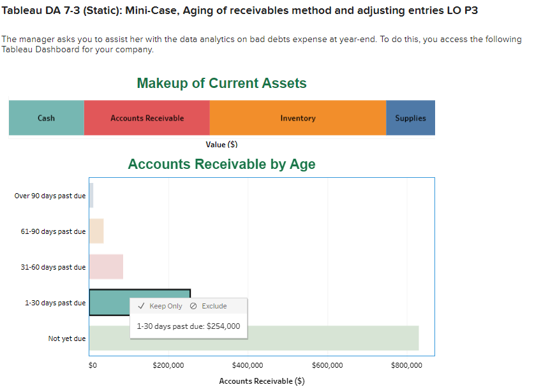Image resolution: width=534 pixels, height=392 pixels.
Task: Select the 61-90 days past due bar
Action: click(96, 231)
